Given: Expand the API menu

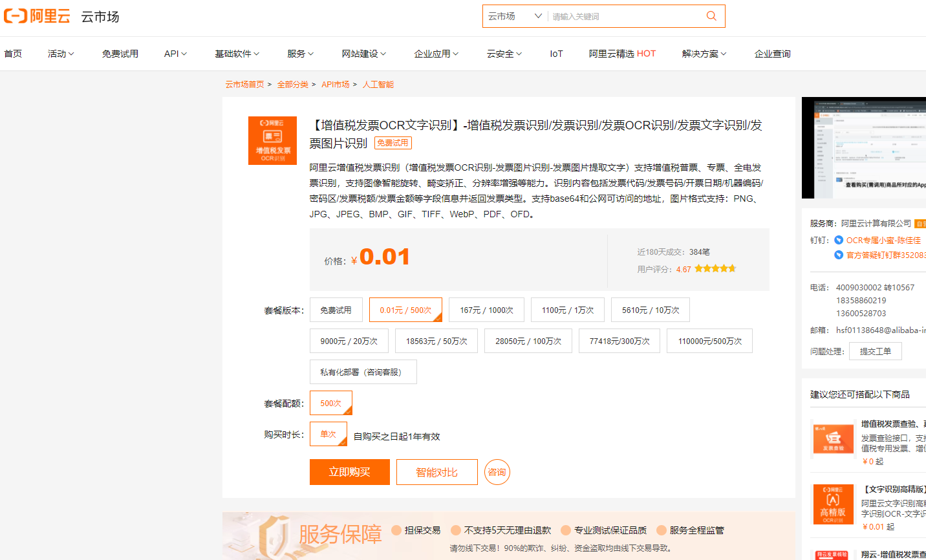Looking at the screenshot, I should coord(175,54).
